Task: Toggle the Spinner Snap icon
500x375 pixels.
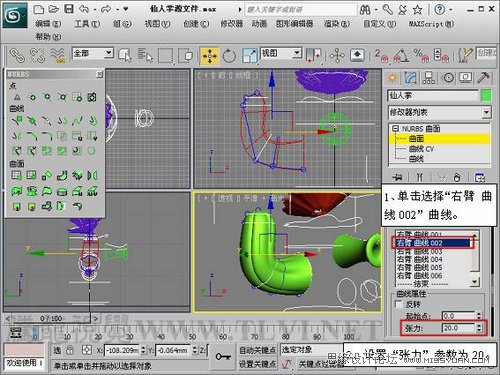Action: 441,56
